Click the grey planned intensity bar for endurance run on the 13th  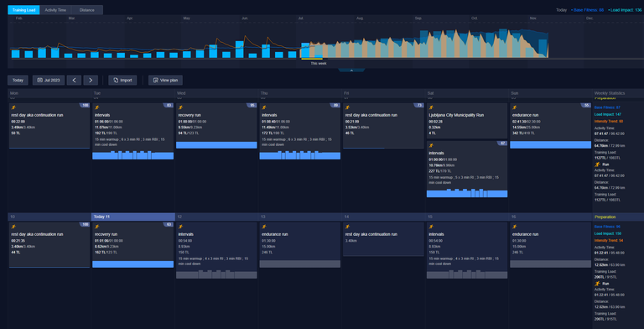300,264
